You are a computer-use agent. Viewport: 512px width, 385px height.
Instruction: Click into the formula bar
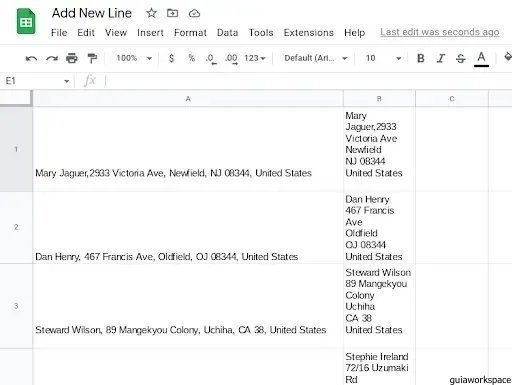(x=308, y=81)
